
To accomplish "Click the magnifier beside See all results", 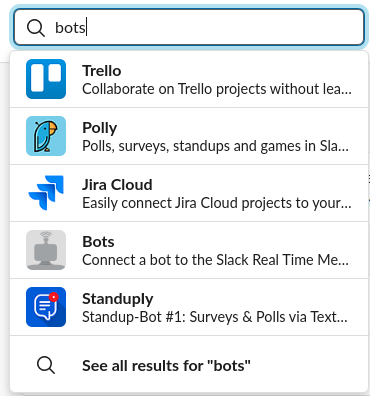I will (x=46, y=365).
